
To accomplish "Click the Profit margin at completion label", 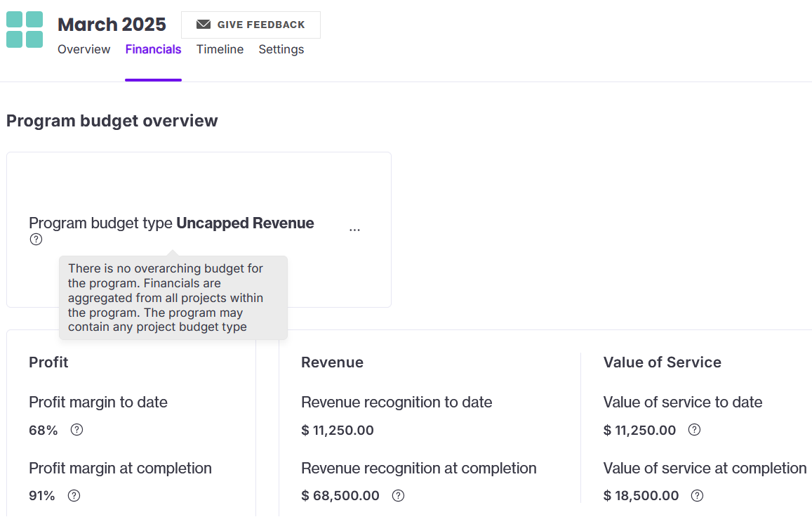I will (x=121, y=469).
